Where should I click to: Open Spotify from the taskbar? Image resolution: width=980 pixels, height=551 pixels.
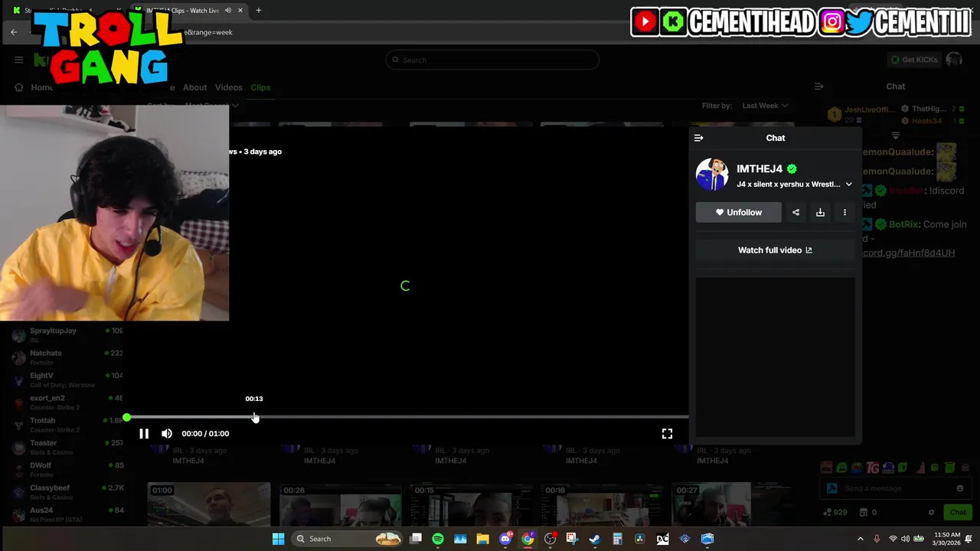[x=438, y=539]
